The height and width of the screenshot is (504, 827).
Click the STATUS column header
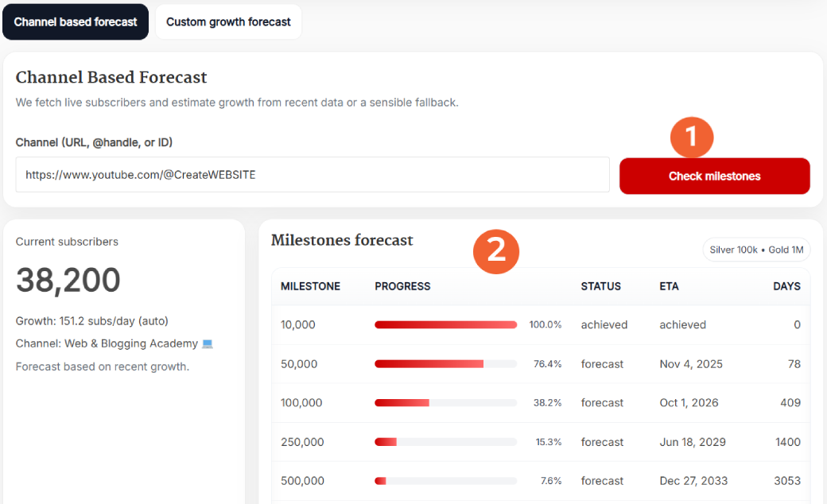pyautogui.click(x=600, y=286)
